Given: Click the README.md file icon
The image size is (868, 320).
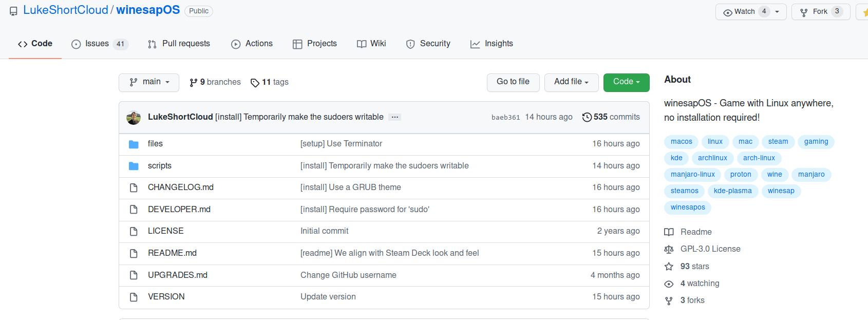Looking at the screenshot, I should [134, 253].
